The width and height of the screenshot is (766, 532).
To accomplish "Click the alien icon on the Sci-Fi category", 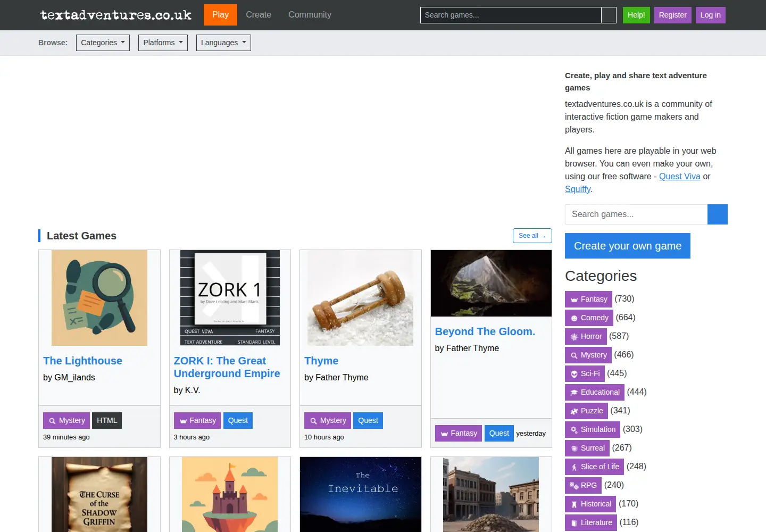I will pos(574,374).
